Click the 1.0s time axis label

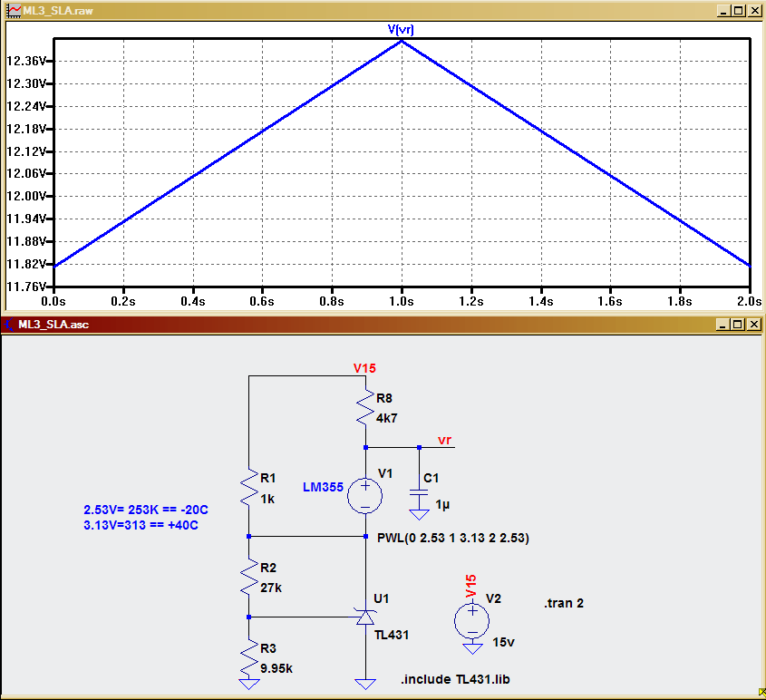tap(402, 301)
